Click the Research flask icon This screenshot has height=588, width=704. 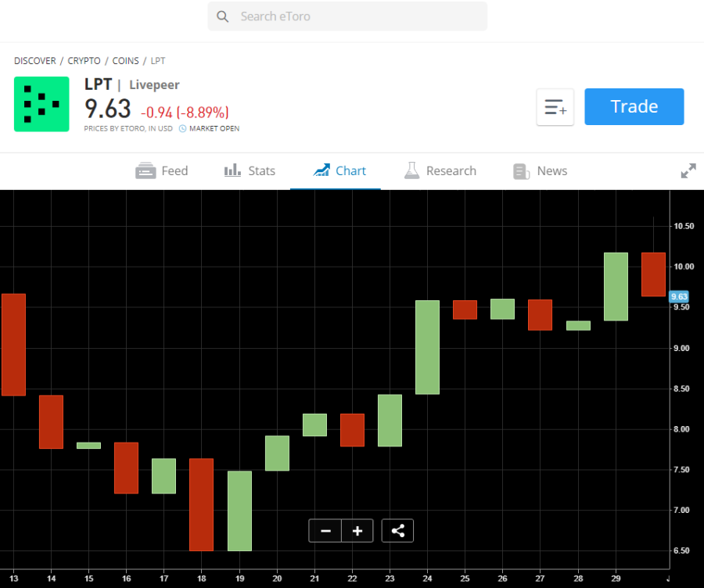[411, 170]
